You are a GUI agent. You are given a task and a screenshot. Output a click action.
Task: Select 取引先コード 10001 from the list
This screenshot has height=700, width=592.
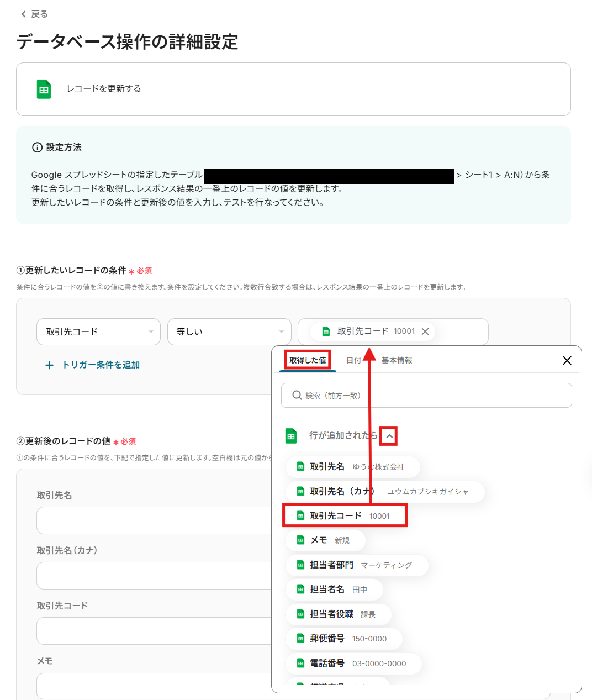(345, 516)
